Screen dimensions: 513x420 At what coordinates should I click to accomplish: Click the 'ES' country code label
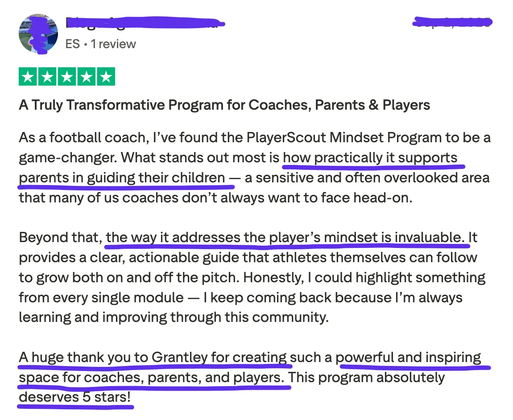72,44
